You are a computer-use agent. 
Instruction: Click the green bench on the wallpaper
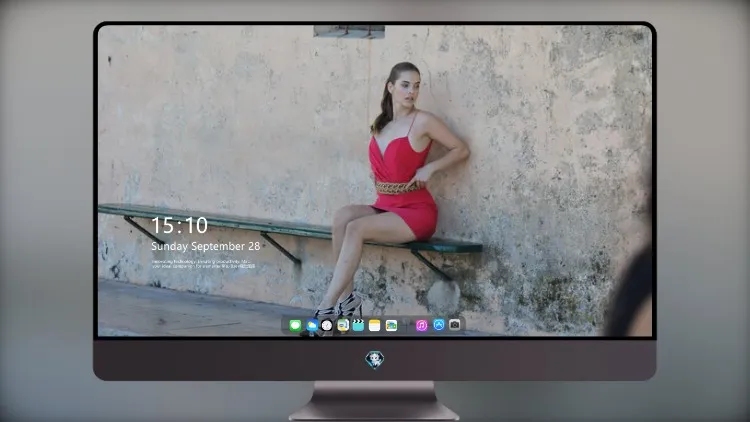pyautogui.click(x=290, y=229)
